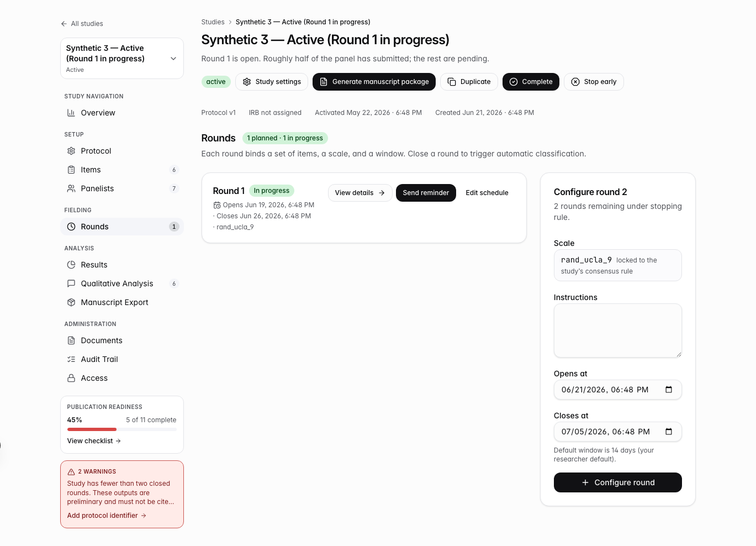This screenshot has width=756, height=546.
Task: Click the warning triangle icon
Action: tap(71, 472)
